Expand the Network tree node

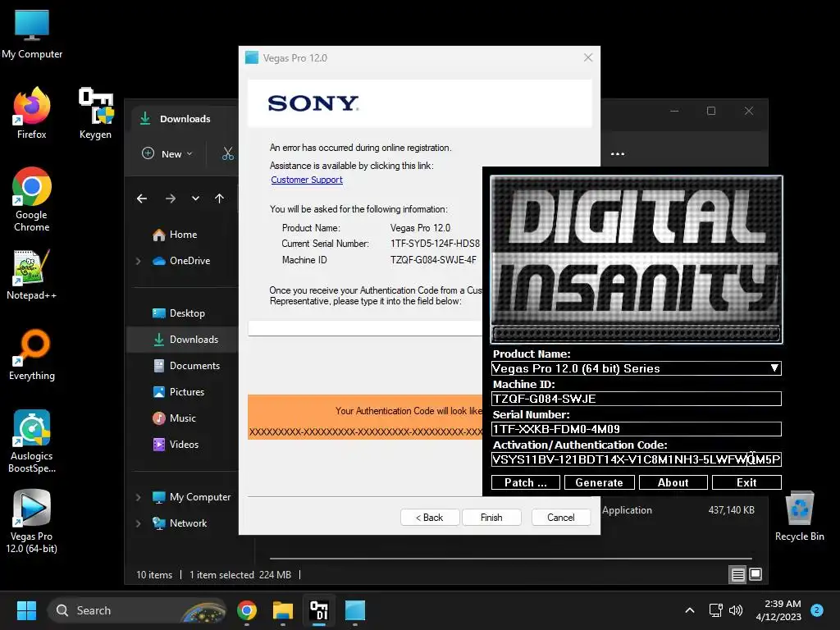pyautogui.click(x=138, y=523)
